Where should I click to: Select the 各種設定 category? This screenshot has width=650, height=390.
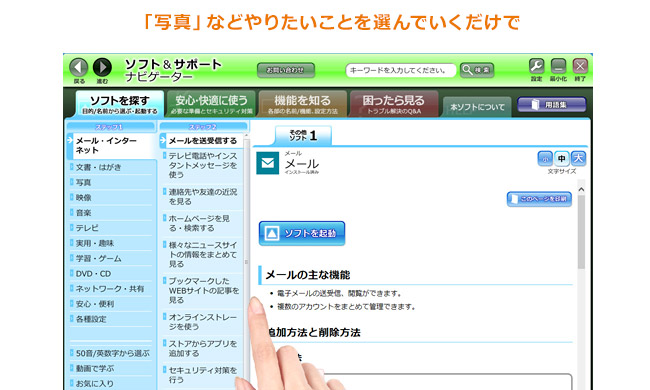pyautogui.click(x=111, y=319)
